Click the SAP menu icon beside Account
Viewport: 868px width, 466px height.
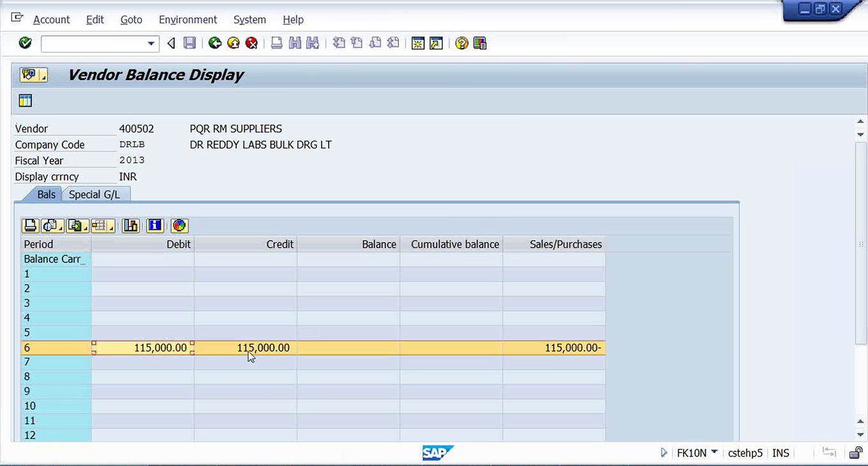pos(17,18)
